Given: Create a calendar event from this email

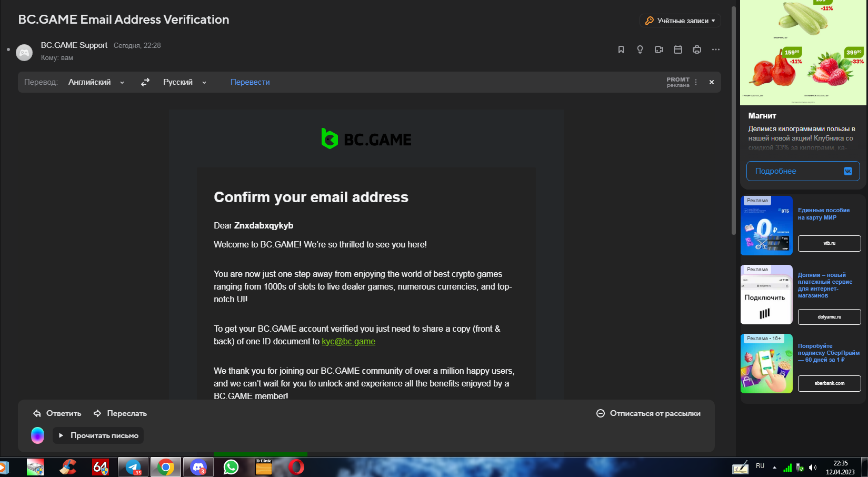Looking at the screenshot, I should tap(678, 49).
